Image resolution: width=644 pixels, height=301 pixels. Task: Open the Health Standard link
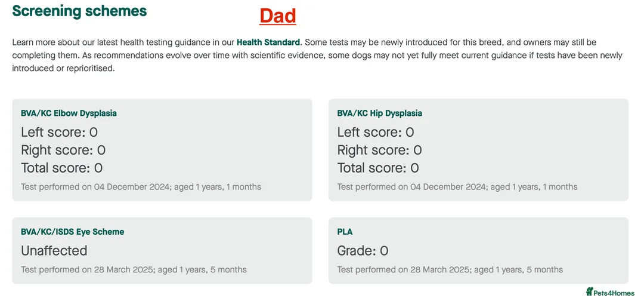[268, 42]
